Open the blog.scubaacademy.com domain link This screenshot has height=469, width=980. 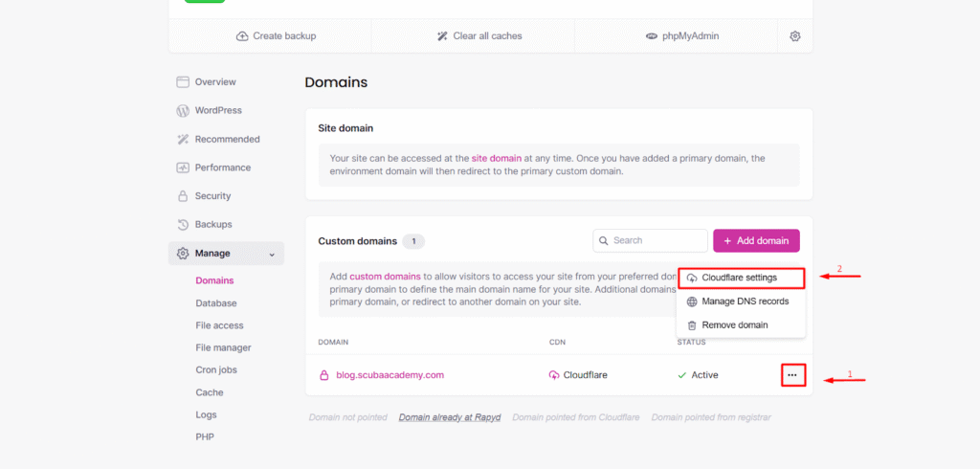(x=390, y=375)
